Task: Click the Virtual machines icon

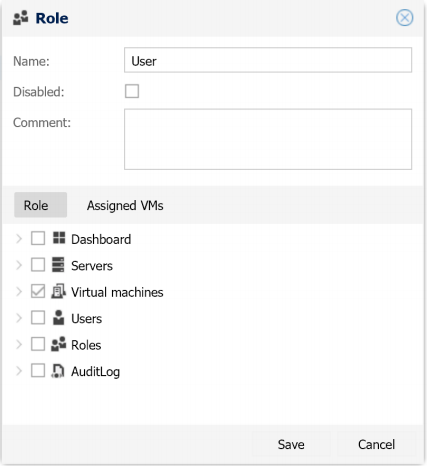Action: pos(58,291)
